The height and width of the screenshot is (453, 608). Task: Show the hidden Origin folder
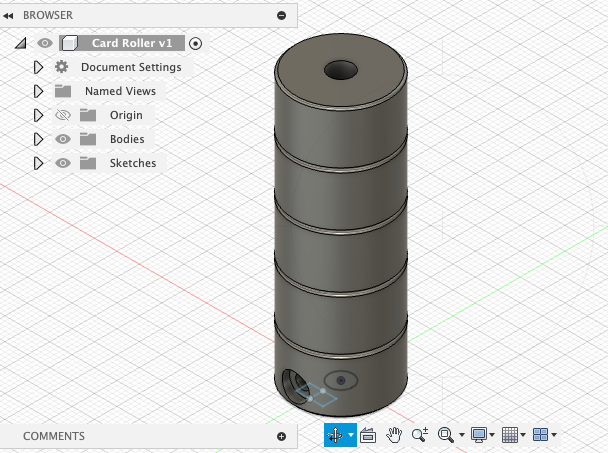(x=63, y=115)
